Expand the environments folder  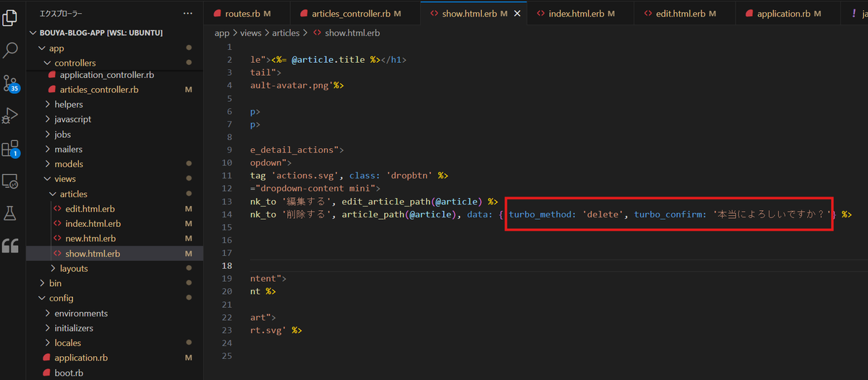[48, 314]
